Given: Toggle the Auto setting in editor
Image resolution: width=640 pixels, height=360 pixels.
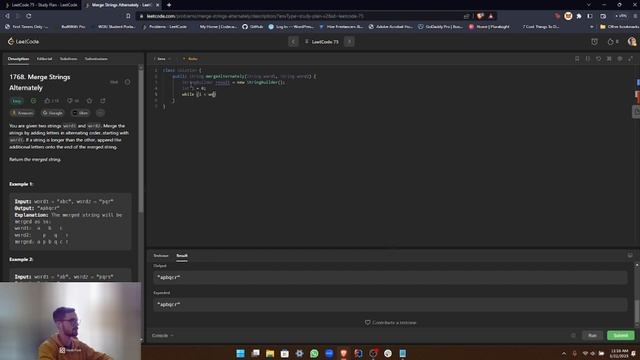Looking at the screenshot, I should pos(190,59).
